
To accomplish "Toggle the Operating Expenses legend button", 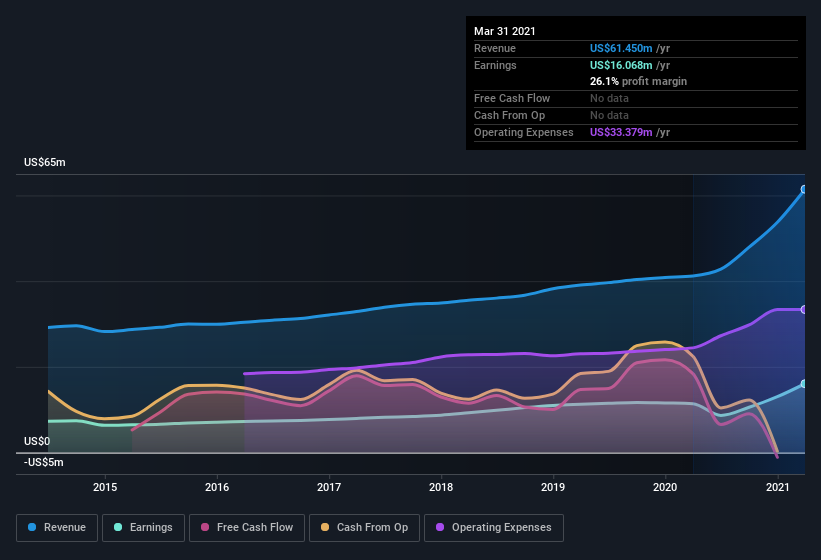I will coord(494,528).
